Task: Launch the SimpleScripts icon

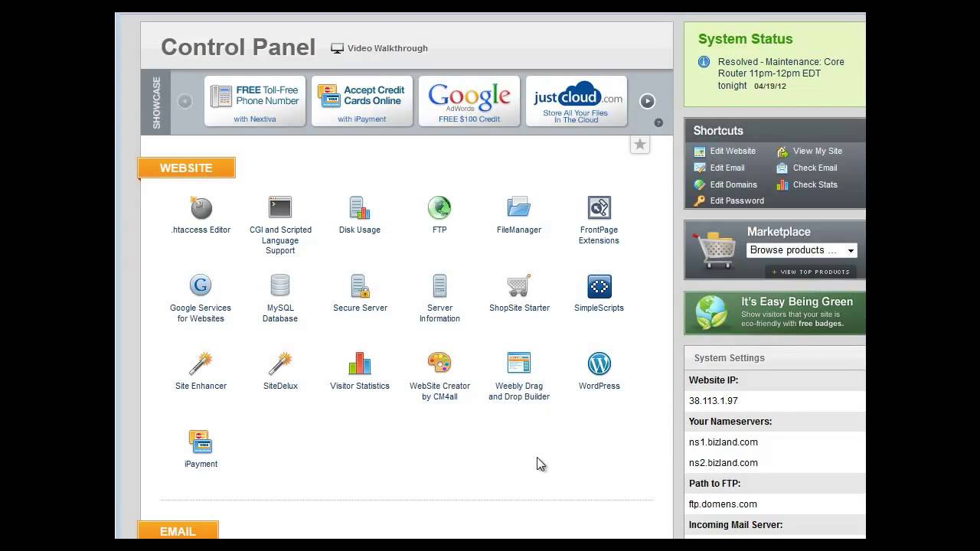Action: 599,285
